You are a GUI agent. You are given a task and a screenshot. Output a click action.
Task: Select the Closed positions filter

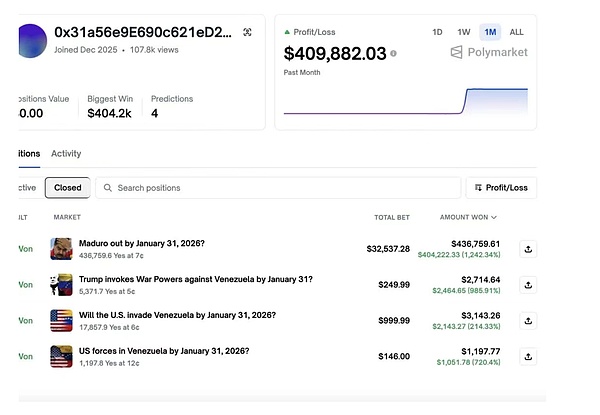(x=68, y=187)
